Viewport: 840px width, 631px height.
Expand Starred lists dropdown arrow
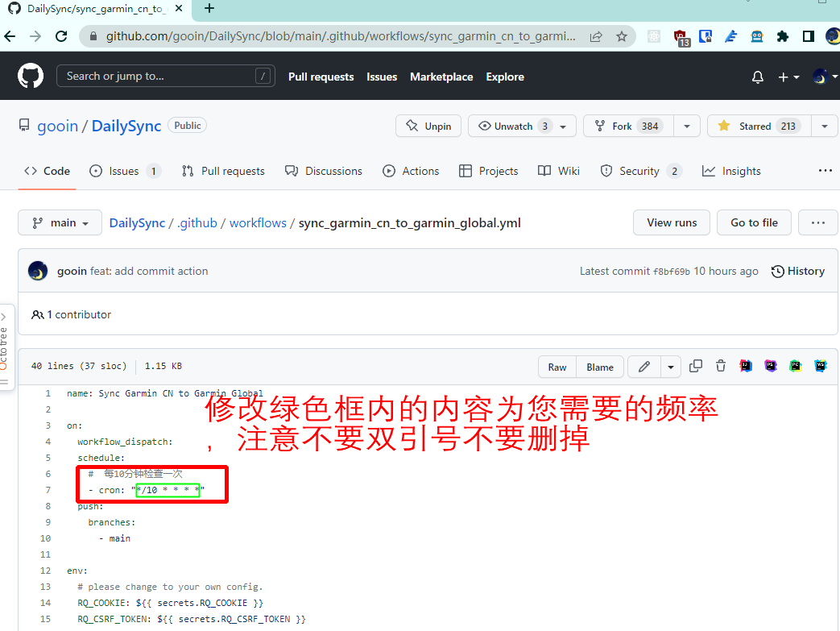tap(825, 127)
